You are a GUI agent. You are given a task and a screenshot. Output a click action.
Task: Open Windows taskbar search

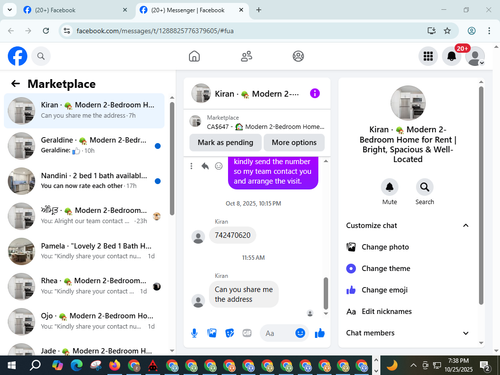tap(35, 366)
